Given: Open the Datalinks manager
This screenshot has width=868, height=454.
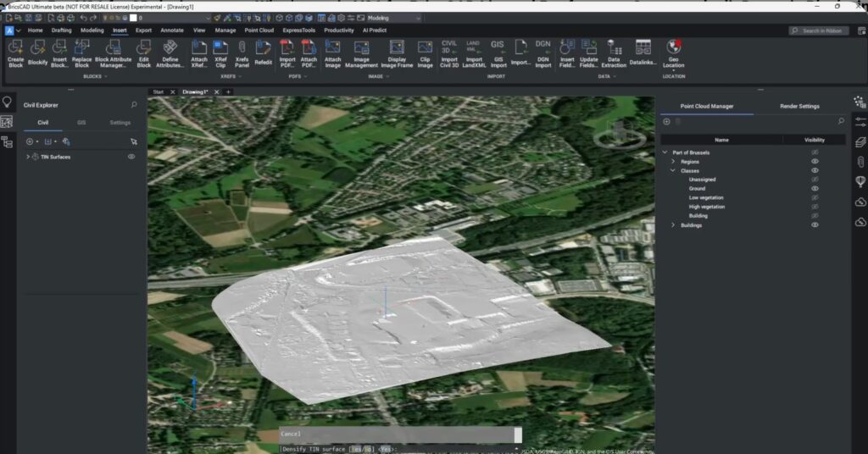Looking at the screenshot, I should (x=643, y=53).
